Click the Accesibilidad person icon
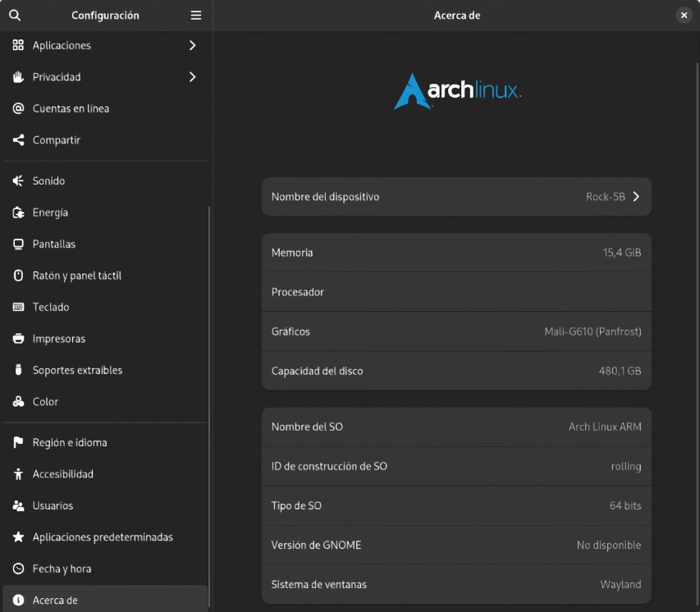The width and height of the screenshot is (700, 612). (18, 474)
